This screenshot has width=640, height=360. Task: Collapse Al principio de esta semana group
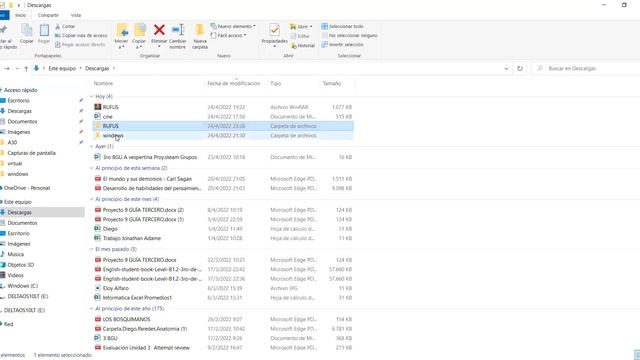91,168
